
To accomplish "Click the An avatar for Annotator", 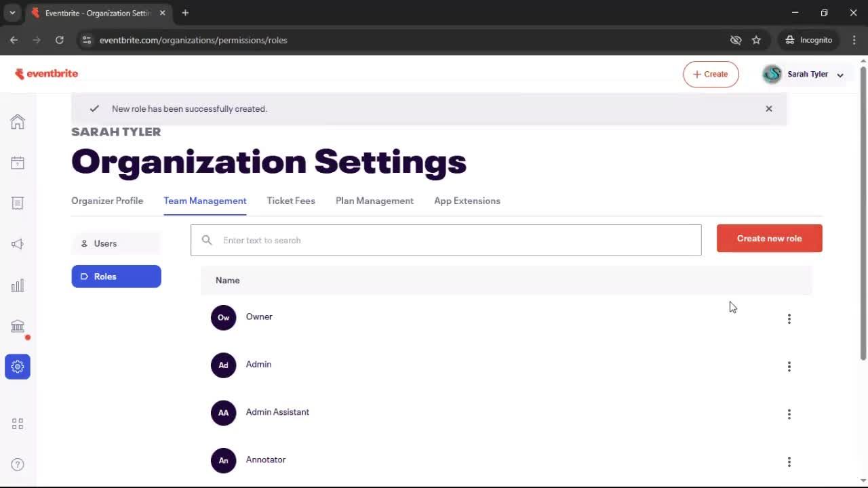I will coord(223,460).
